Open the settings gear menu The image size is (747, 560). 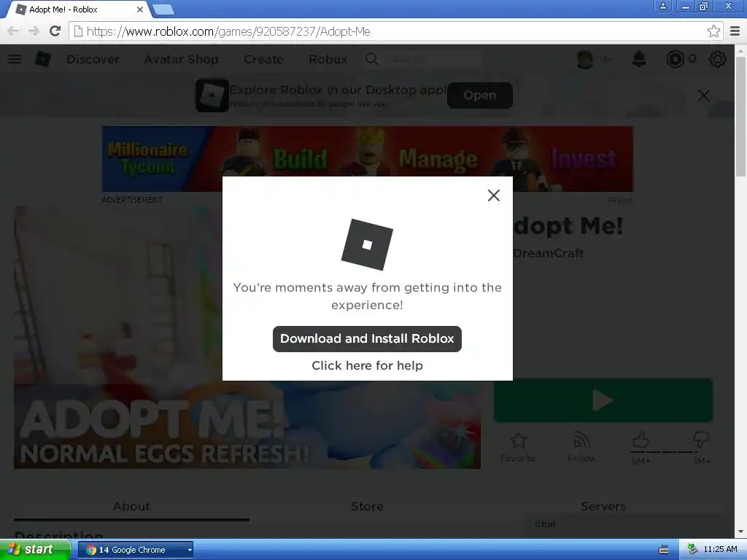tap(718, 59)
